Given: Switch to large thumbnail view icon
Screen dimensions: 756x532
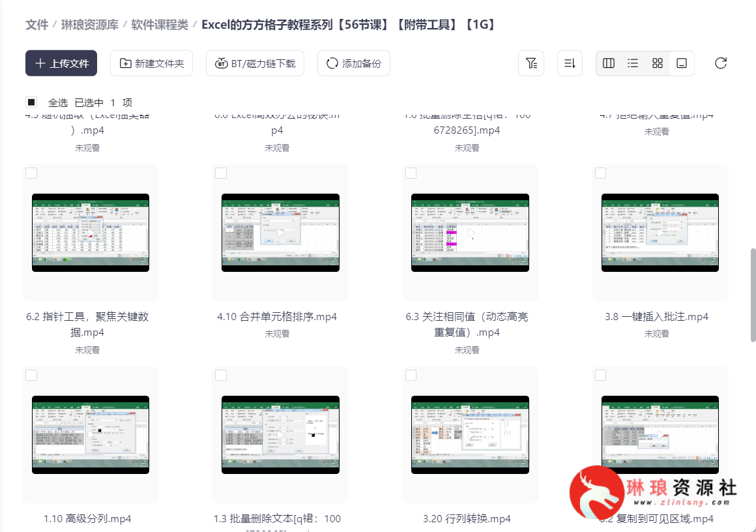Looking at the screenshot, I should click(682, 63).
